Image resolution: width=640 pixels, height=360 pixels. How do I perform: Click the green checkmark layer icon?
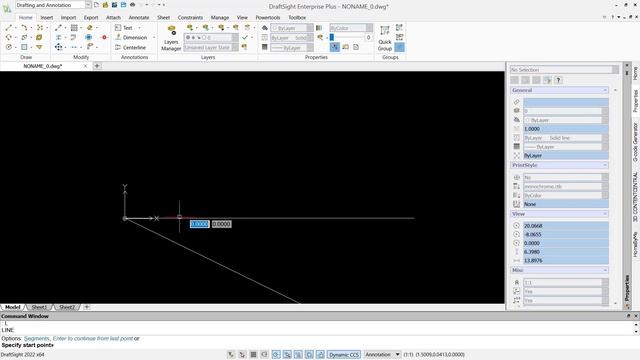click(244, 38)
